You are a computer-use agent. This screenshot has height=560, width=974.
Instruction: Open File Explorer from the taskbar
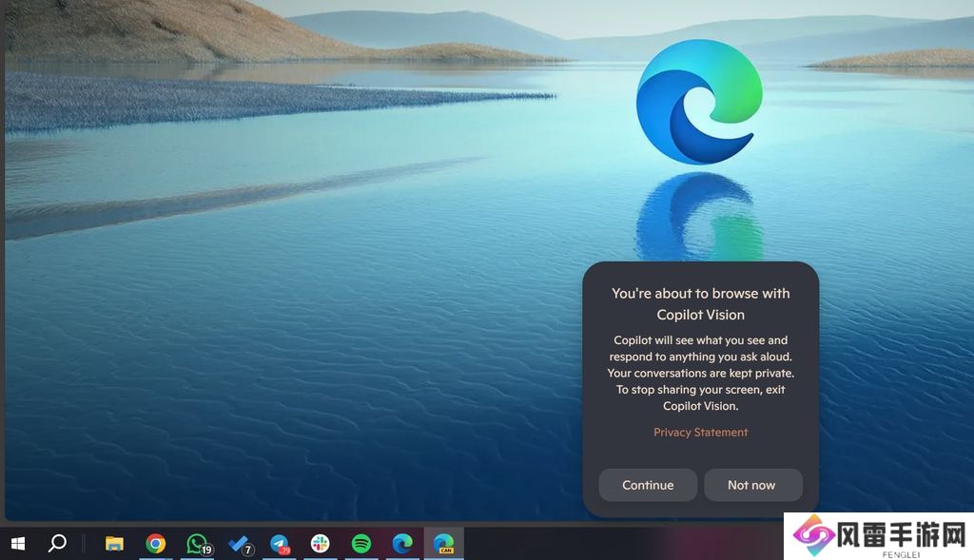point(114,544)
